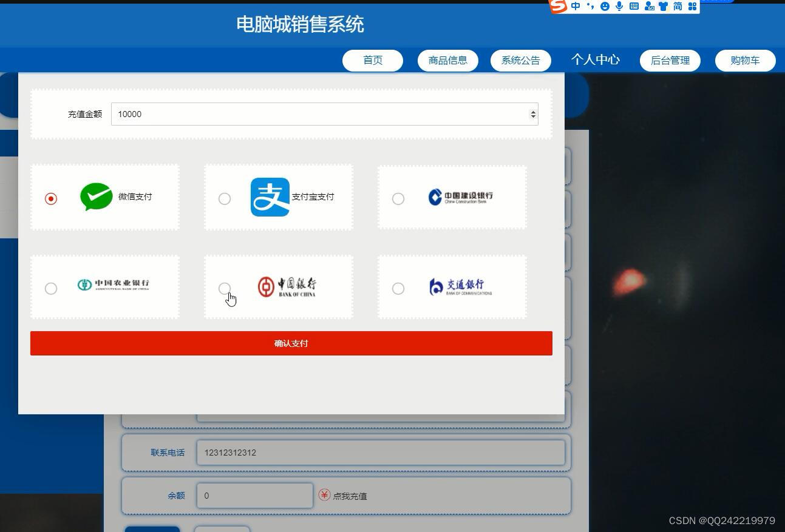Click recharge amount spinner arrows
The image size is (785, 532).
533,114
